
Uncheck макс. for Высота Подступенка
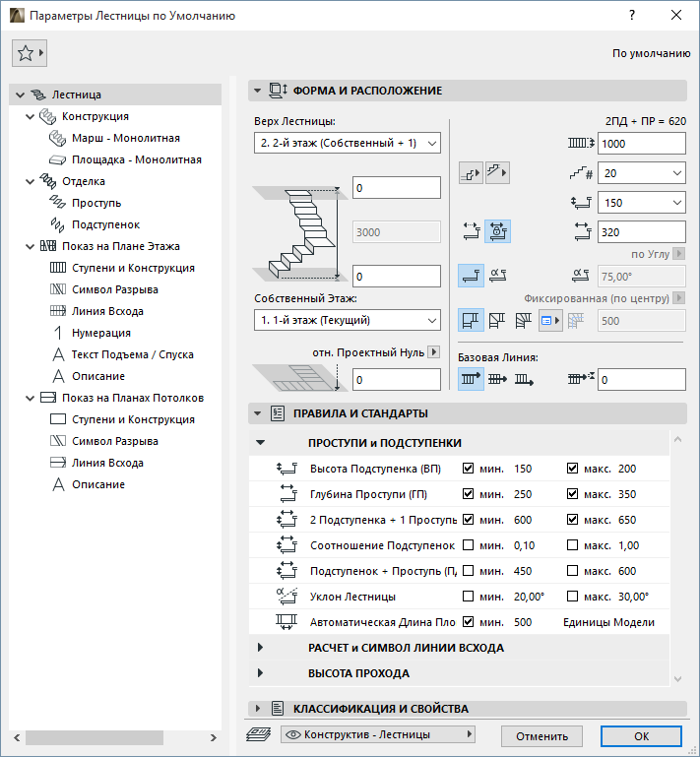tap(572, 469)
